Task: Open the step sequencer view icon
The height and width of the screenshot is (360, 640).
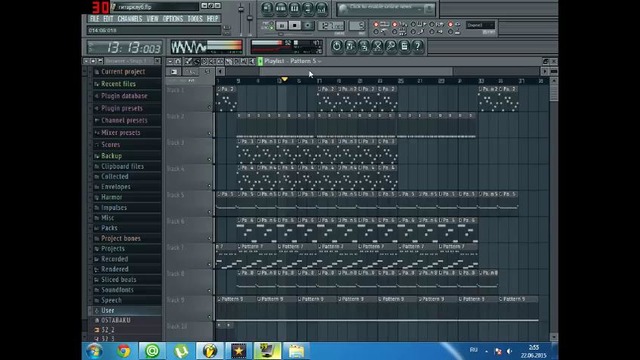Action: [281, 8]
